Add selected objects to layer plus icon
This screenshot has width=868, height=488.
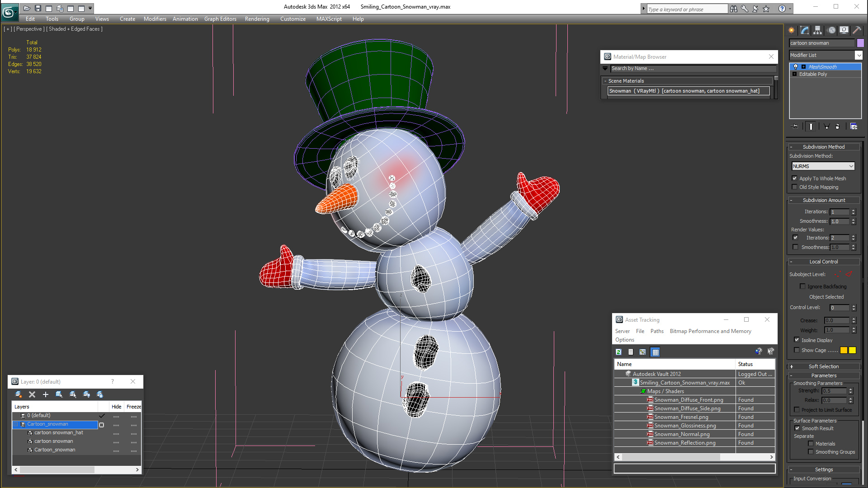(46, 394)
